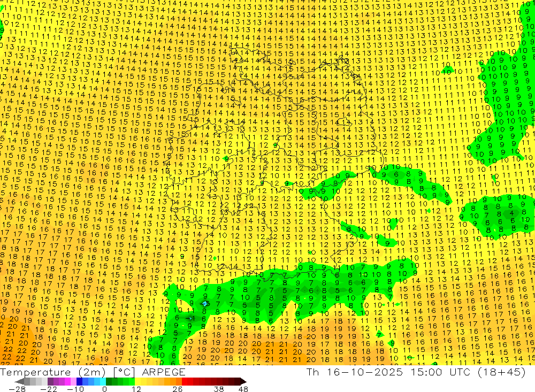Click the '0' legend scale value
Screen dimensions: 535x392
105,389
